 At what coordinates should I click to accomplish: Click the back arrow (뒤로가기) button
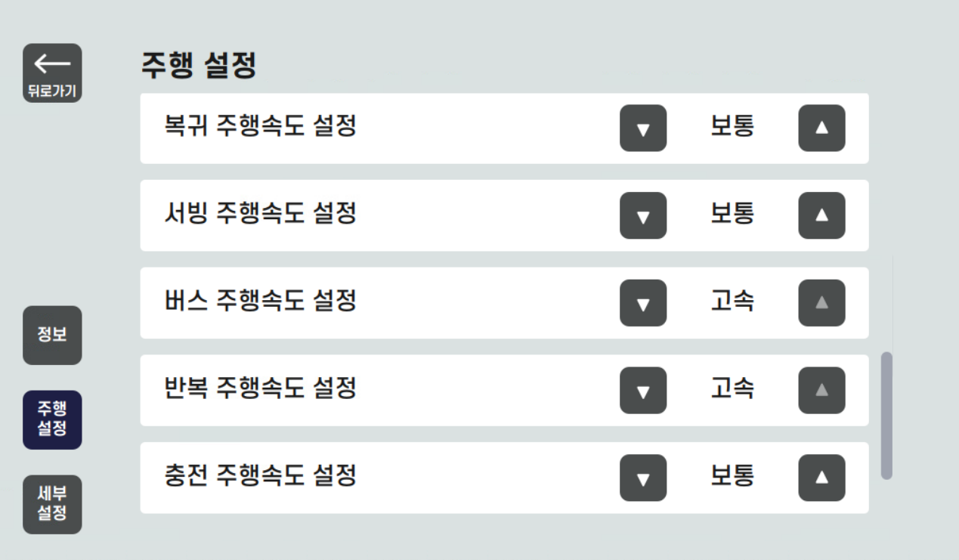[x=52, y=73]
